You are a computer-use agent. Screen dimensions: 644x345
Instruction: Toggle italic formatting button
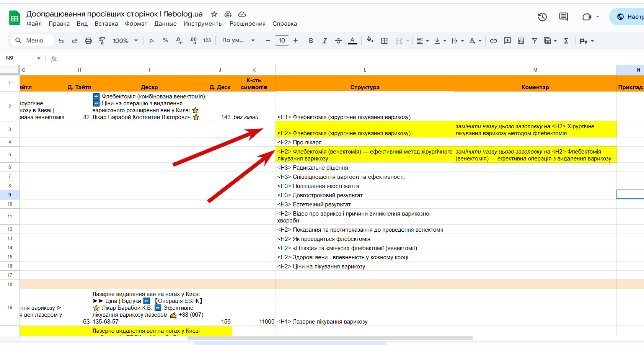click(x=324, y=41)
